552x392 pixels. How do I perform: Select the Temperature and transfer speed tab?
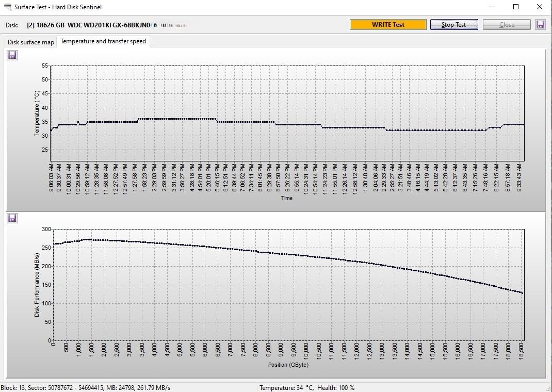coord(103,41)
